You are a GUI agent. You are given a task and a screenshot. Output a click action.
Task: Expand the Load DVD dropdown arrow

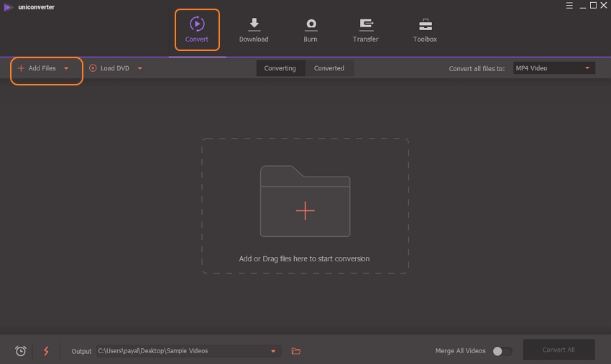tap(139, 69)
